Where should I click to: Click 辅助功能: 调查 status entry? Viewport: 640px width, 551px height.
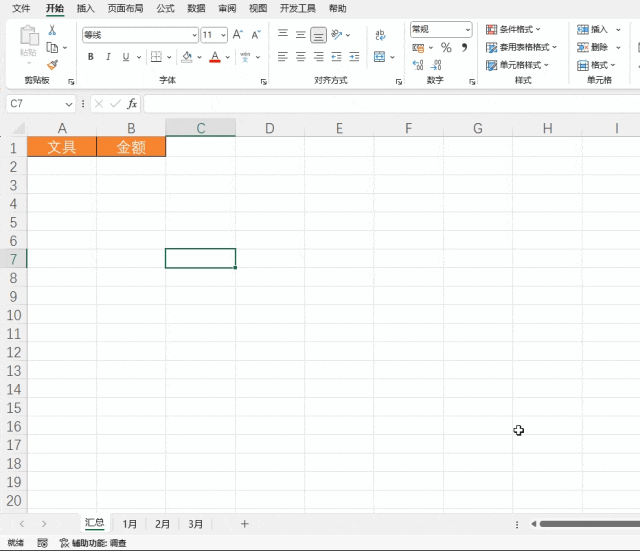pyautogui.click(x=93, y=543)
